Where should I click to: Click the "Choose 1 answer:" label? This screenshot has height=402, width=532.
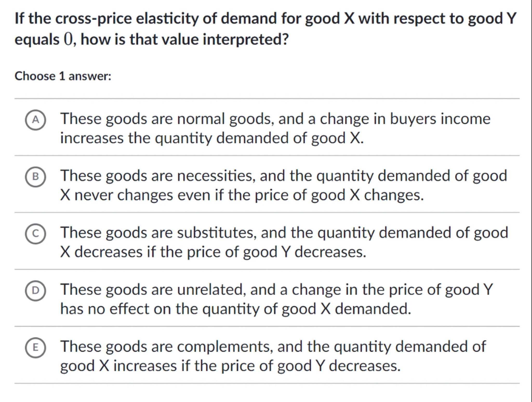(63, 76)
